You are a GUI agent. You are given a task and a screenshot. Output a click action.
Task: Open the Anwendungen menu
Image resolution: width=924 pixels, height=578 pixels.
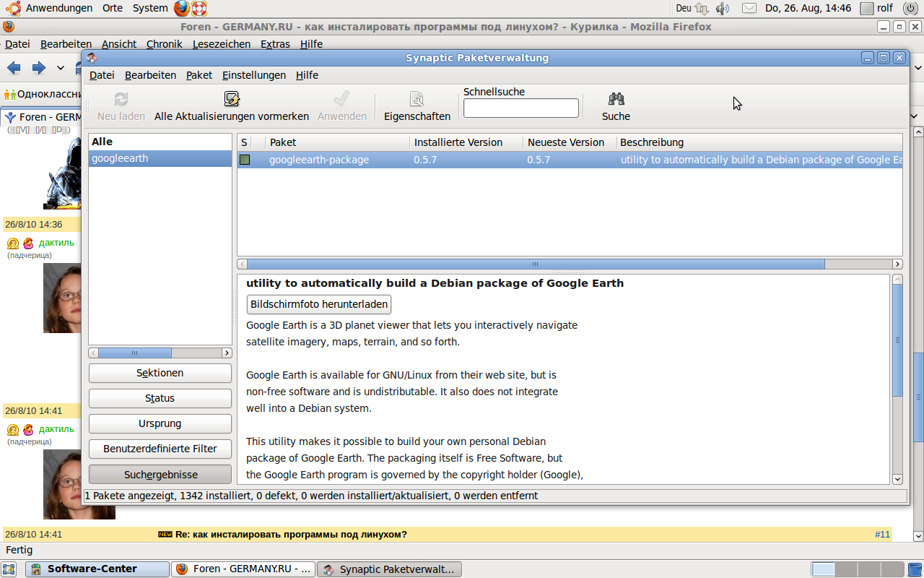59,9
